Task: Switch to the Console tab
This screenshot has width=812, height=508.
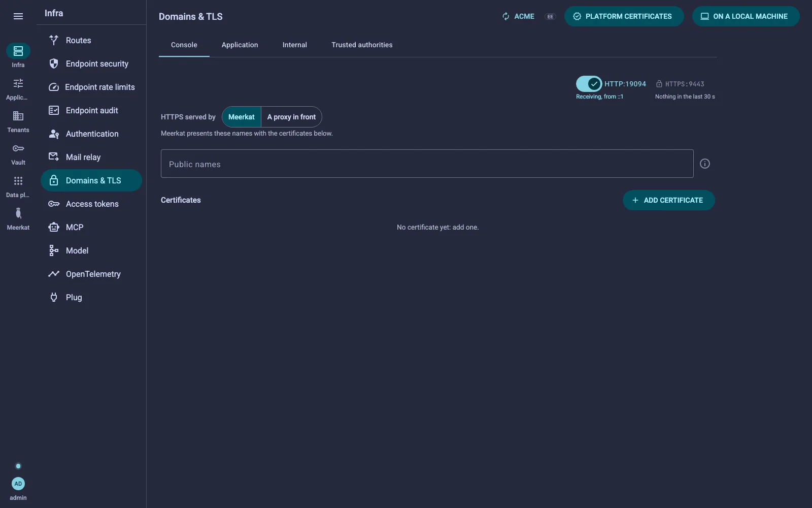Action: (x=184, y=45)
